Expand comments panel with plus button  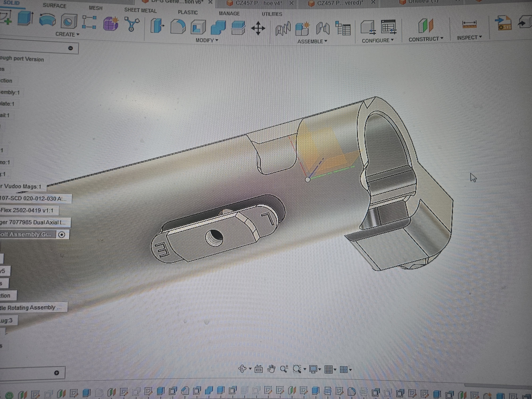(57, 373)
